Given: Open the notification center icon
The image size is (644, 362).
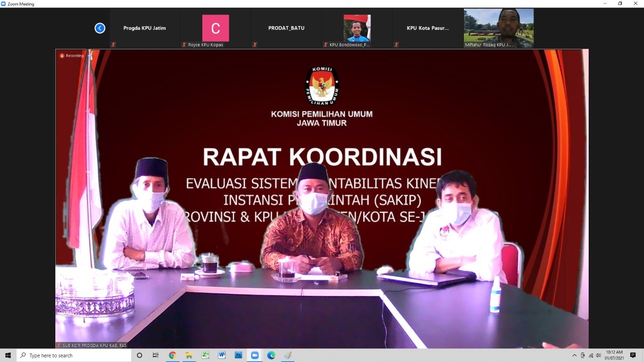Looking at the screenshot, I should pyautogui.click(x=633, y=355).
